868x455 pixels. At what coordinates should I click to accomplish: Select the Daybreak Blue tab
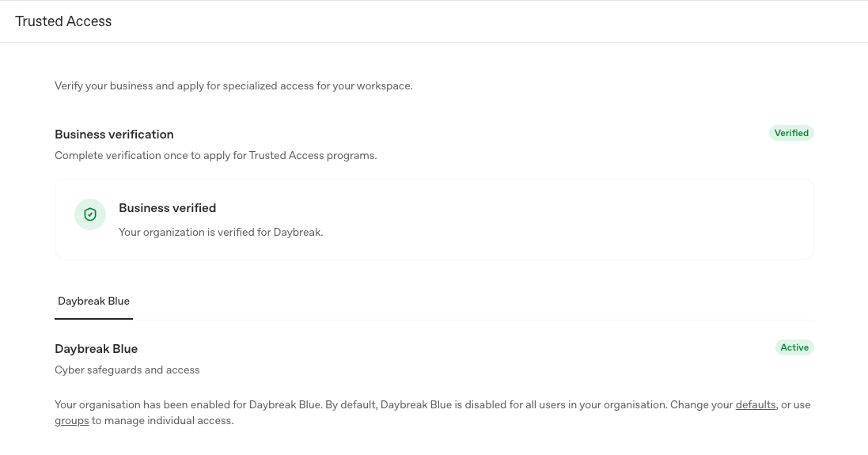93,301
